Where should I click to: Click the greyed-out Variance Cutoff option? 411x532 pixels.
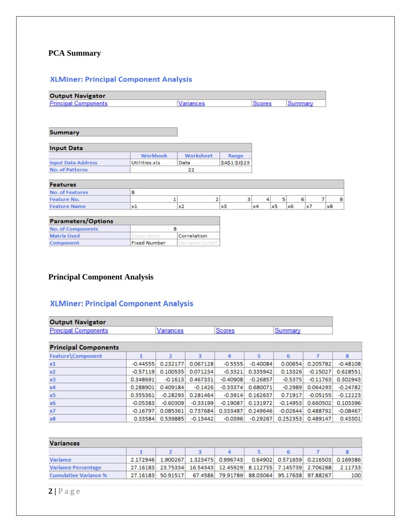(x=198, y=243)
